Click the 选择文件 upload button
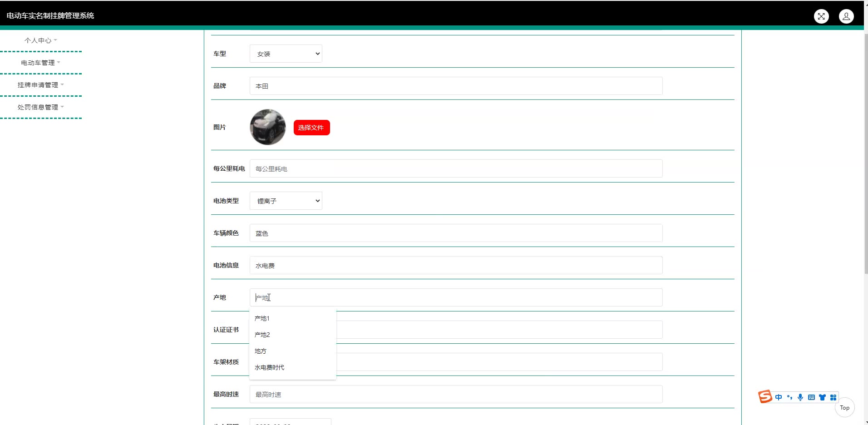Viewport: 868px width, 425px height. click(312, 128)
